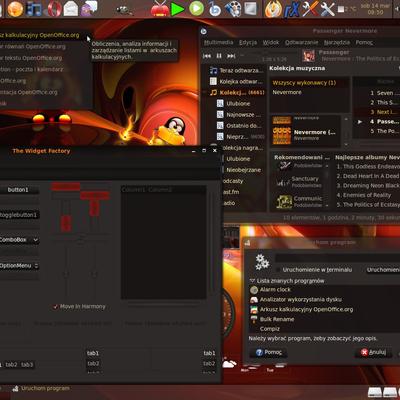The height and width of the screenshot is (400, 400).
Task: Select playing track 4 'Passe...'
Action: (x=383, y=122)
